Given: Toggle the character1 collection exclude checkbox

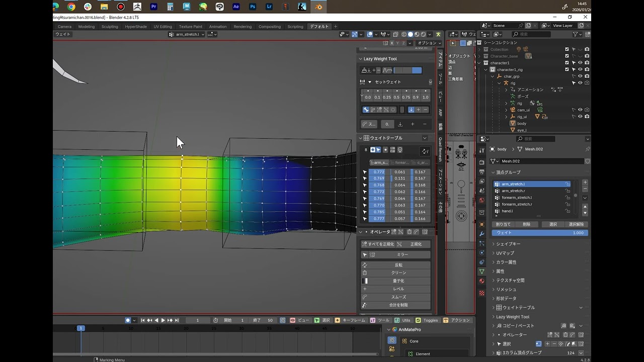Looking at the screenshot, I should click(567, 63).
